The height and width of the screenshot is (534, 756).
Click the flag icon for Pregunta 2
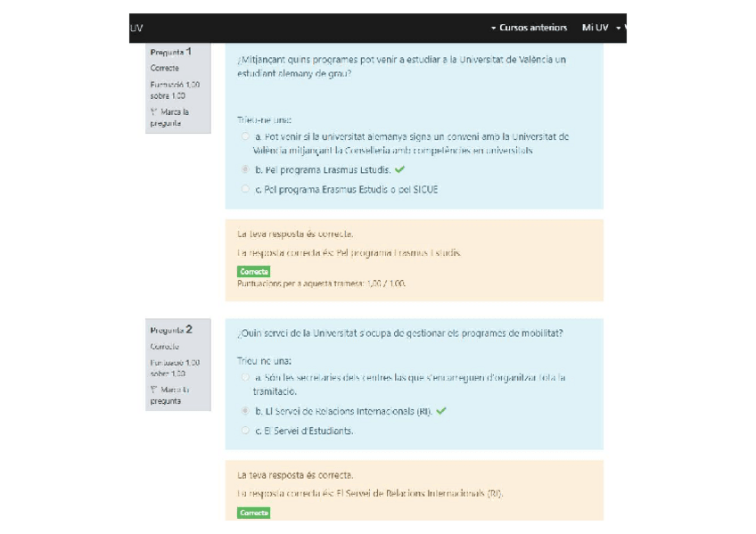click(153, 390)
